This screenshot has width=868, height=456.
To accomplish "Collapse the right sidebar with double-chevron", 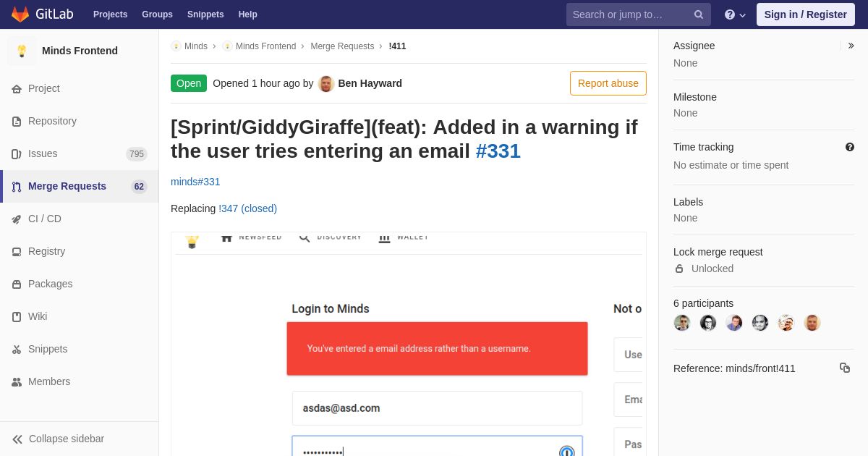I will click(x=851, y=46).
